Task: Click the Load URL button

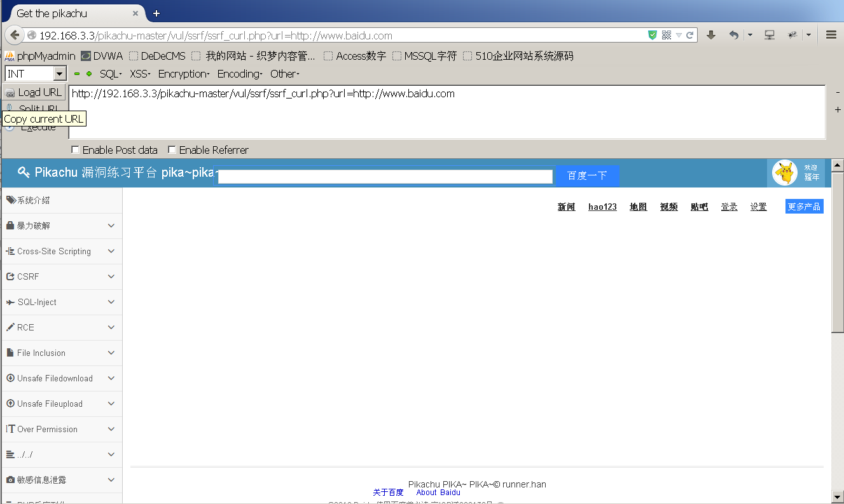Action: (34, 92)
